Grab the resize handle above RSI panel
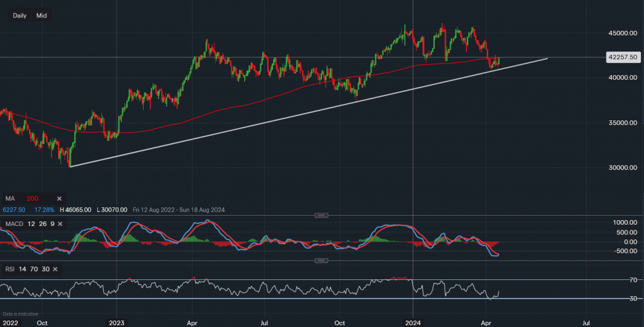Image resolution: width=644 pixels, height=327 pixels. pyautogui.click(x=322, y=260)
